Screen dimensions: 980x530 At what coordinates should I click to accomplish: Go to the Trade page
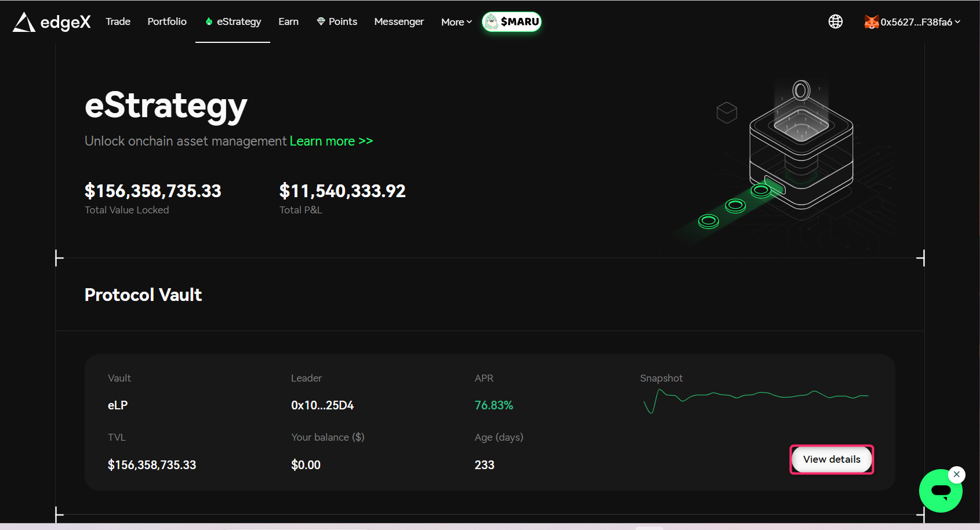click(118, 21)
